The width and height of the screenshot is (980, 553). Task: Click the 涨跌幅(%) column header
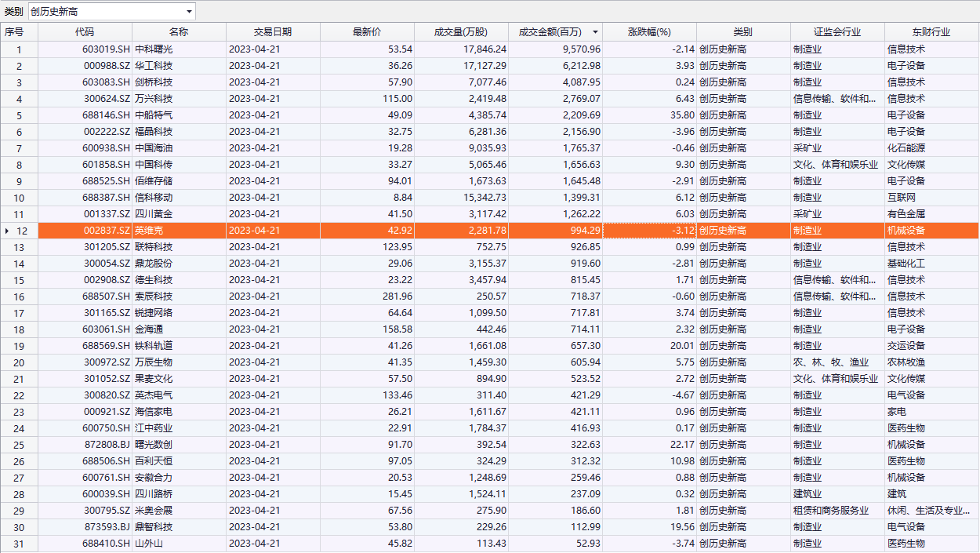649,32
